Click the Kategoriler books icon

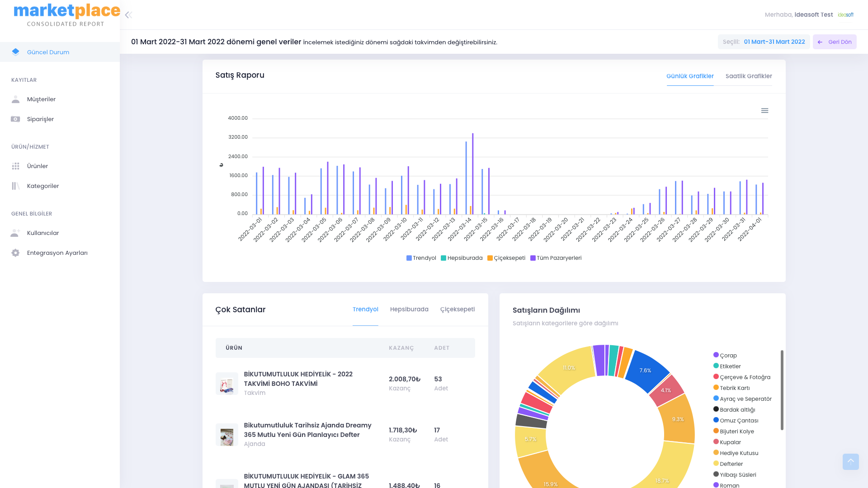16,186
